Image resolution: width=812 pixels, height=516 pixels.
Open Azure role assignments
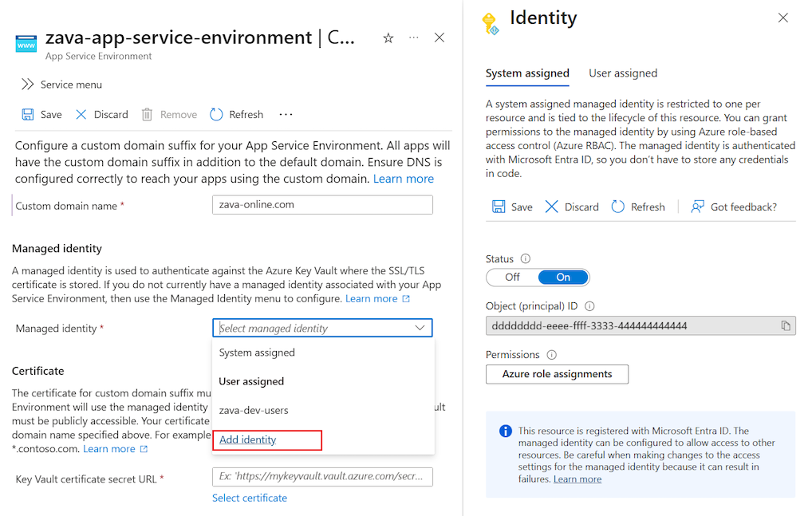tap(557, 374)
